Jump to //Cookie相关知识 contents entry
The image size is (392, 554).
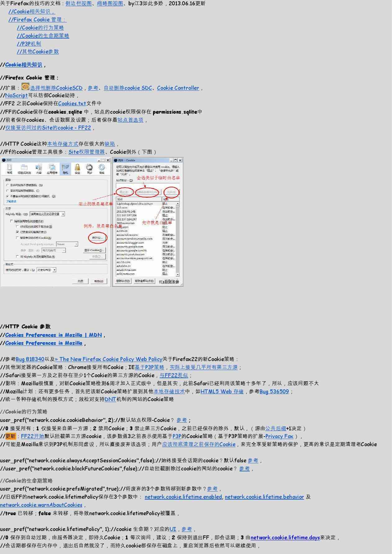coord(32,11)
